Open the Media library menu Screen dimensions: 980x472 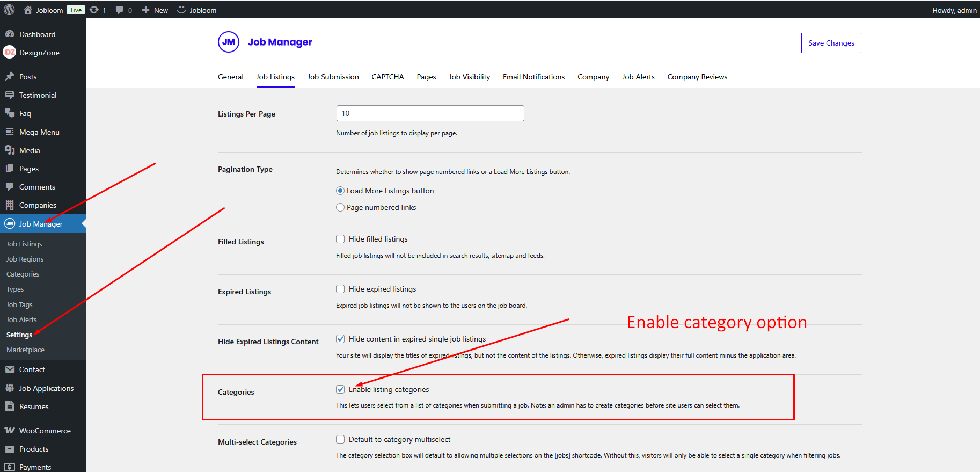coord(30,150)
